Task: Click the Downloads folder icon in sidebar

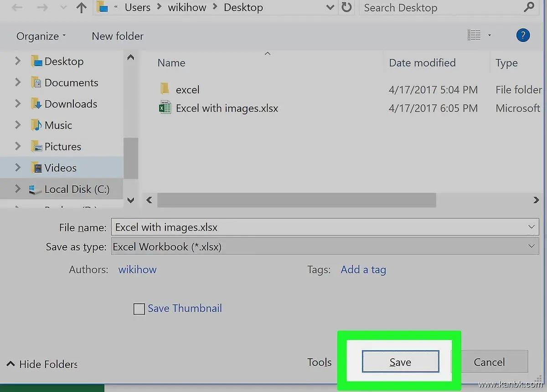Action: click(x=36, y=104)
